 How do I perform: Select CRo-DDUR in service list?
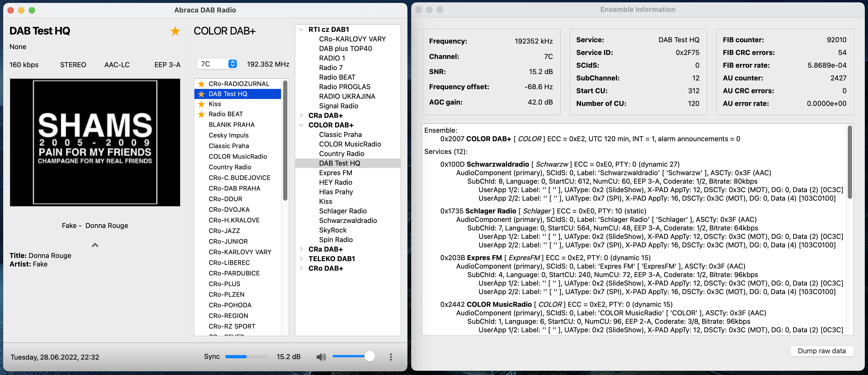(x=238, y=199)
